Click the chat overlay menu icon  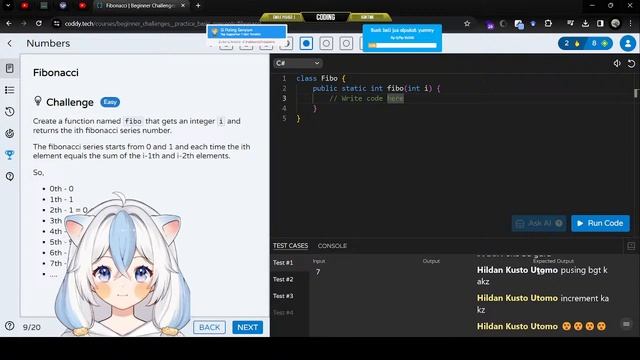click(626, 324)
